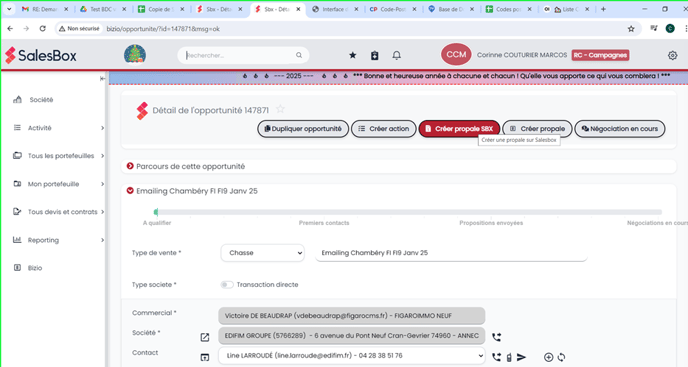The height and width of the screenshot is (367, 688).
Task: Open Société record via external link icon
Action: coord(204,337)
